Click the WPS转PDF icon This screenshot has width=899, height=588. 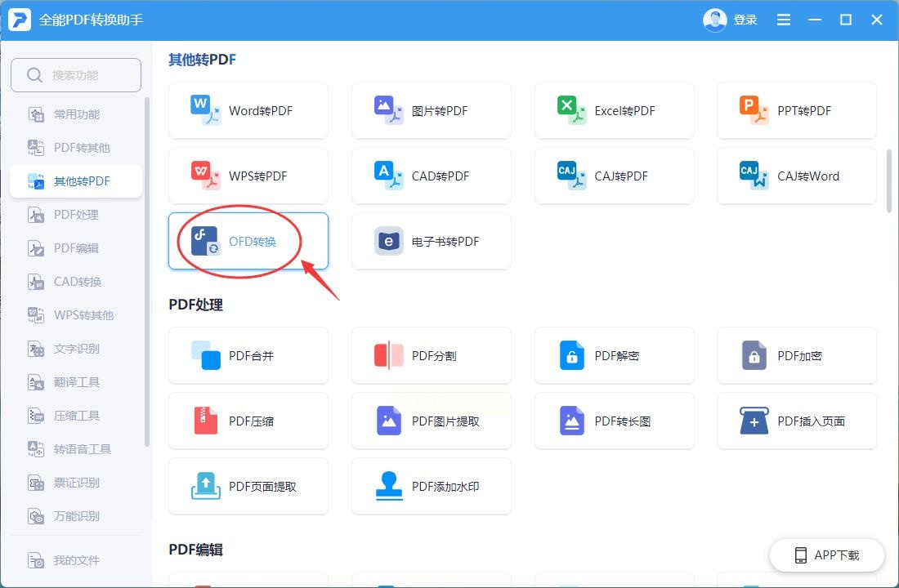204,176
